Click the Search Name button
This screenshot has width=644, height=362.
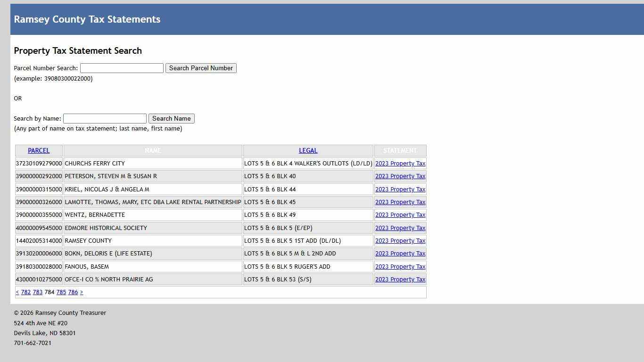click(x=171, y=118)
